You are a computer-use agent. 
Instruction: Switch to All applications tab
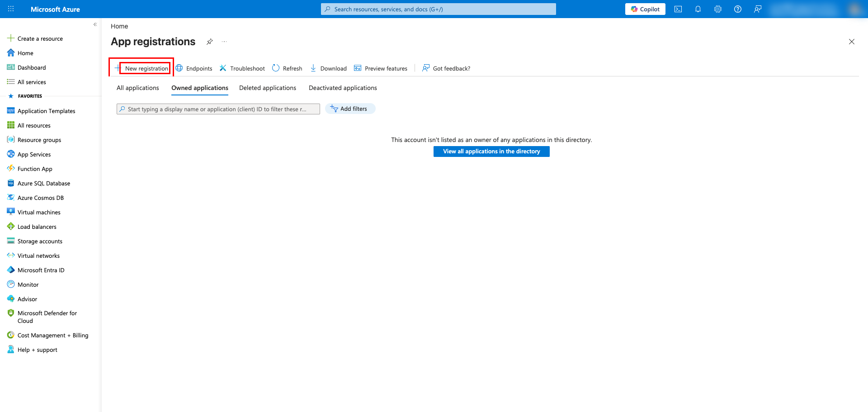138,88
